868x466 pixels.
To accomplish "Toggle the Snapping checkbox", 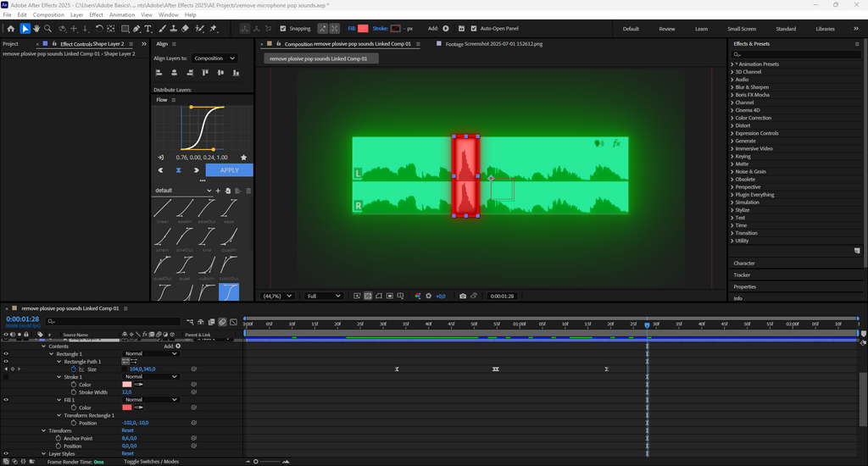I will pos(283,29).
